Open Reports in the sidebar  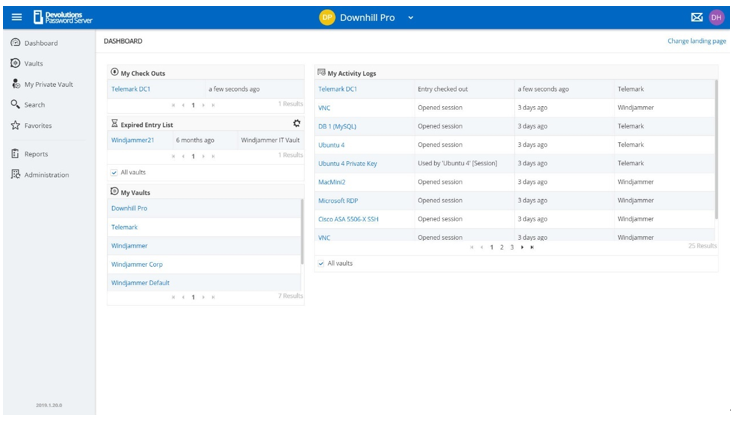pyautogui.click(x=36, y=154)
